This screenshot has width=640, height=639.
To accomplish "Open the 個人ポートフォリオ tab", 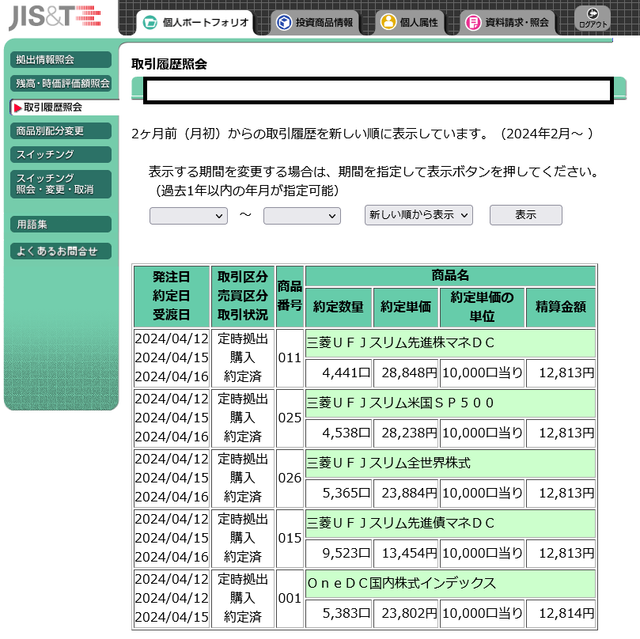I will [195, 22].
